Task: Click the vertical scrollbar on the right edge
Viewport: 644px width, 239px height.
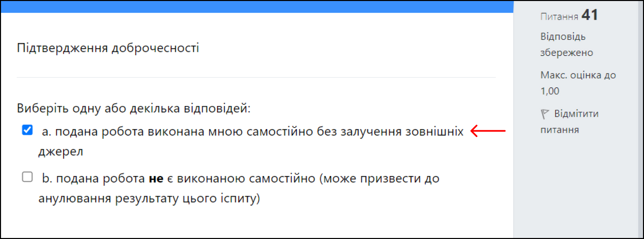Action: coord(641,119)
